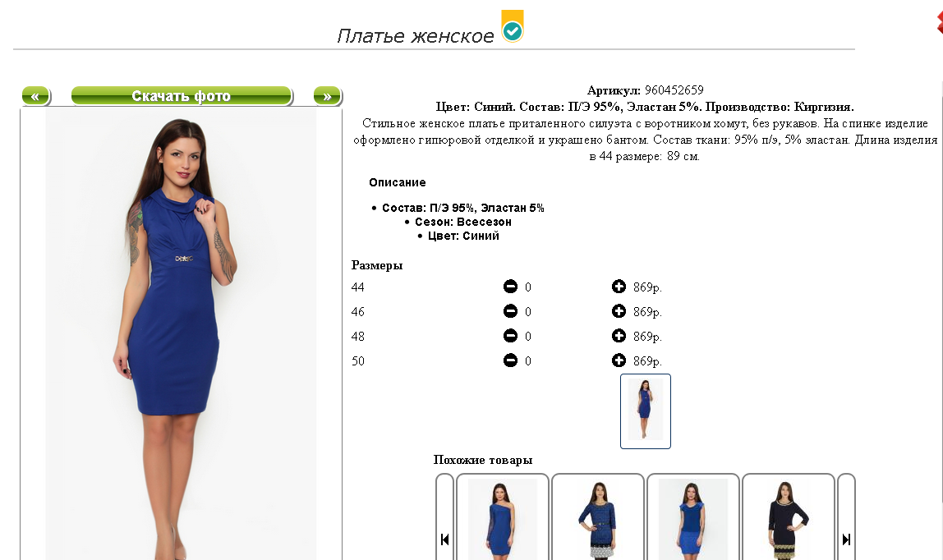Click the verified checkmark badge by title
This screenshot has width=943, height=560.
[x=513, y=26]
